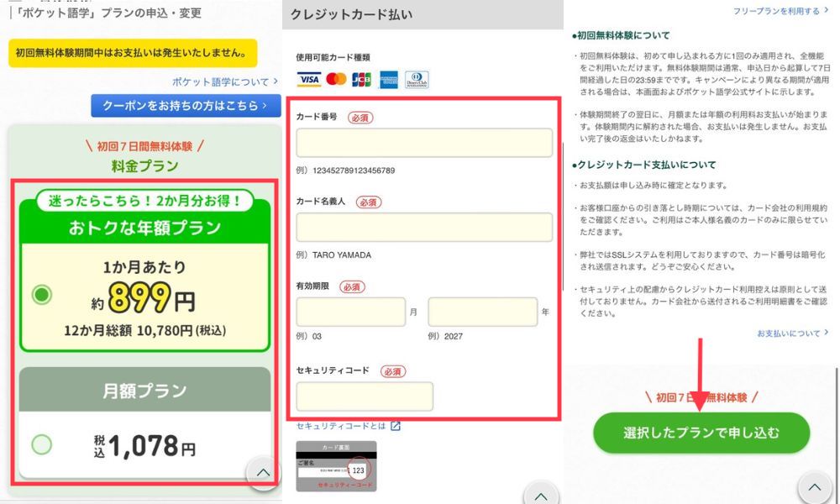The image size is (840, 504).
Task: Click the セキュリティコード input field
Action: (x=365, y=396)
